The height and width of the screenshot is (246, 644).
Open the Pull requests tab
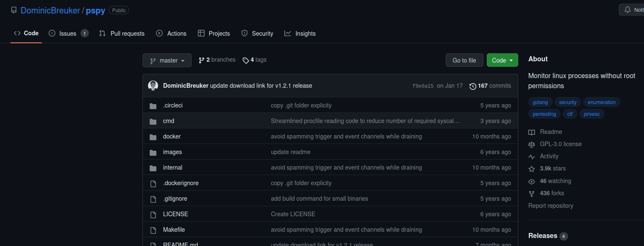tap(122, 34)
